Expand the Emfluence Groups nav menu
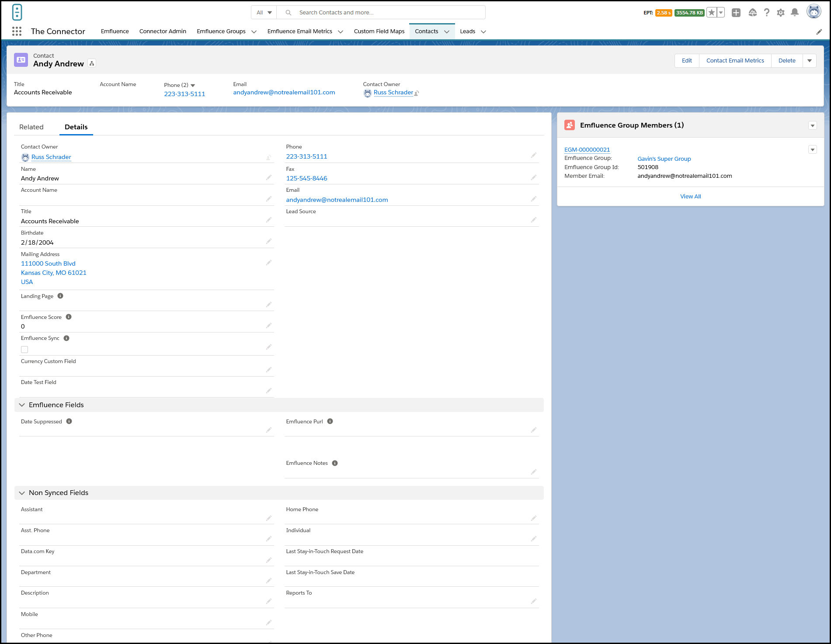831x644 pixels. (254, 31)
